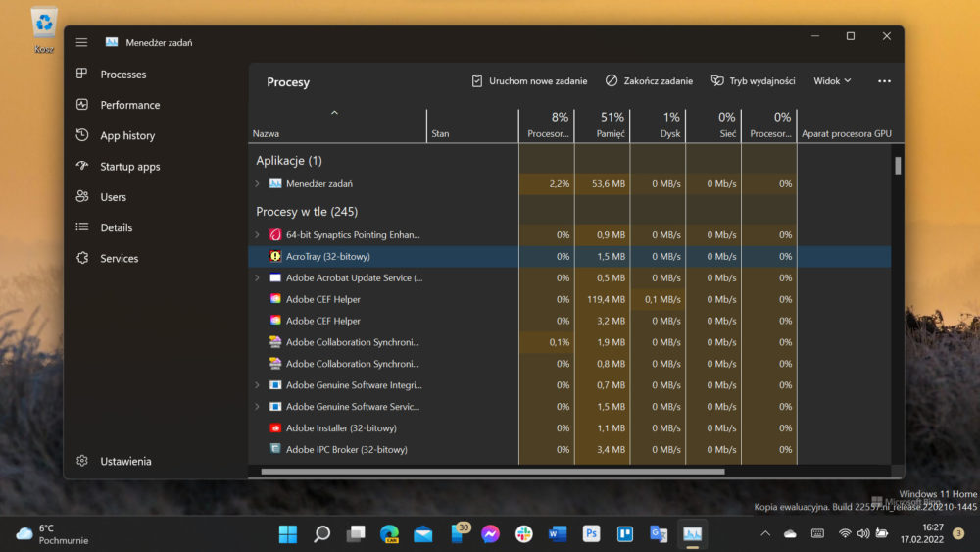The width and height of the screenshot is (980, 552).
Task: Open Recycle Bin on the desktop
Action: point(44,29)
